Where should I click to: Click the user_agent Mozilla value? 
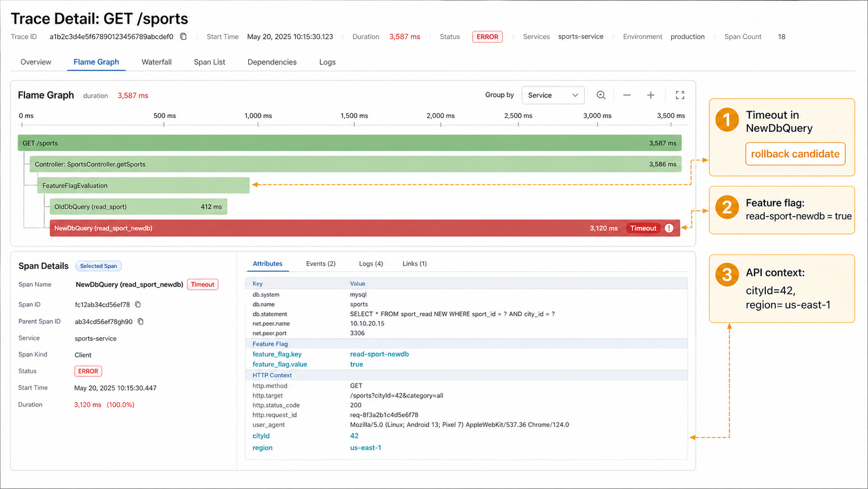point(459,425)
